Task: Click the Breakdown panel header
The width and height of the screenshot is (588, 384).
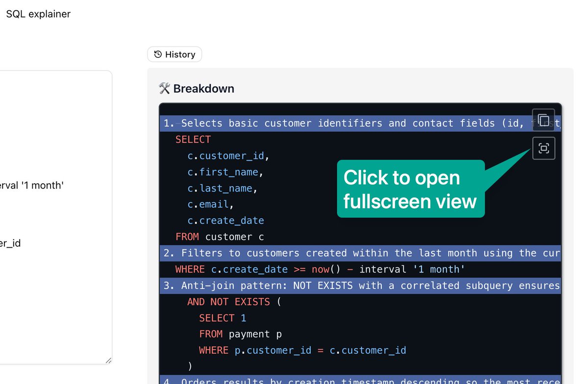Action: pyautogui.click(x=198, y=88)
